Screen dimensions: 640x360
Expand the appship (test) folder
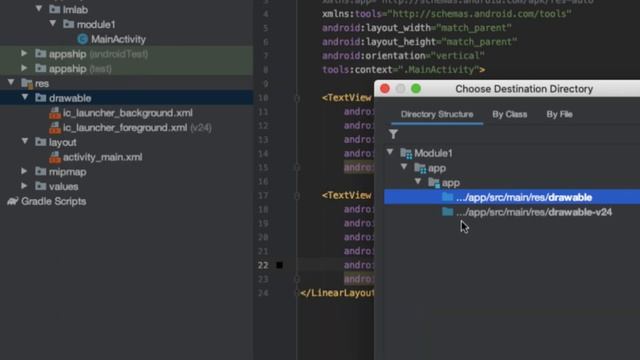[24, 68]
